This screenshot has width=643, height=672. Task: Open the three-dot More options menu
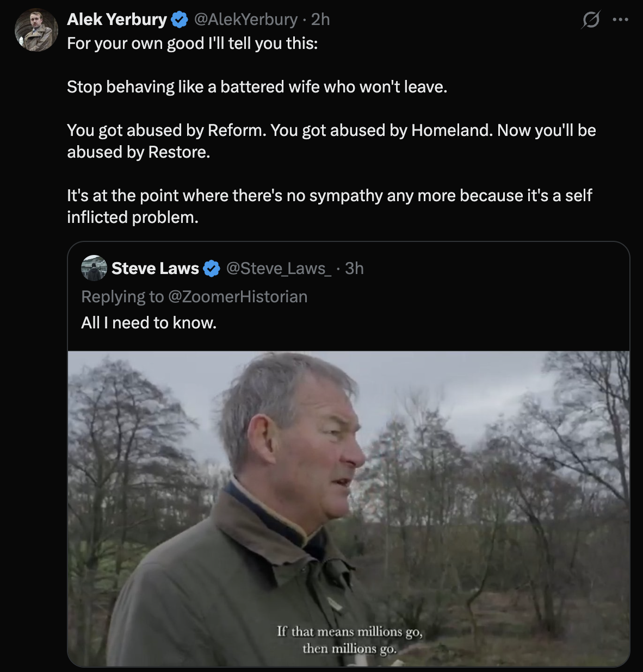click(620, 20)
